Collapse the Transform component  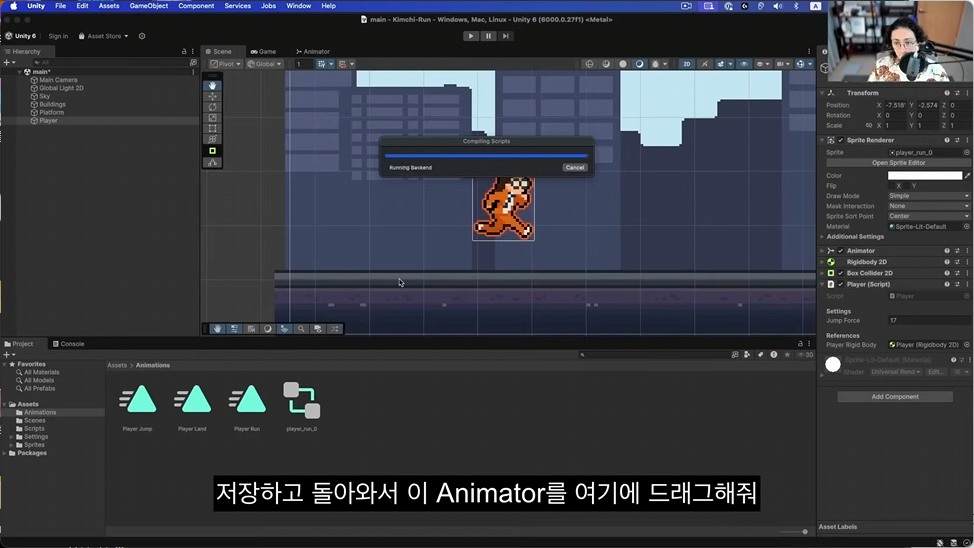tap(822, 93)
